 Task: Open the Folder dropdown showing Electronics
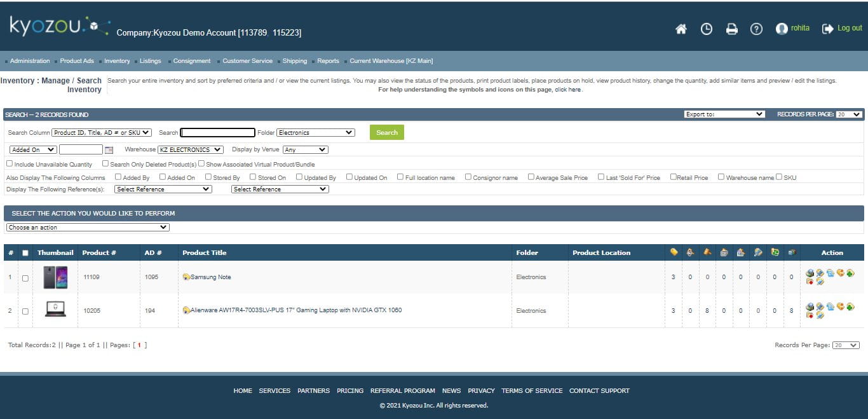pos(316,132)
